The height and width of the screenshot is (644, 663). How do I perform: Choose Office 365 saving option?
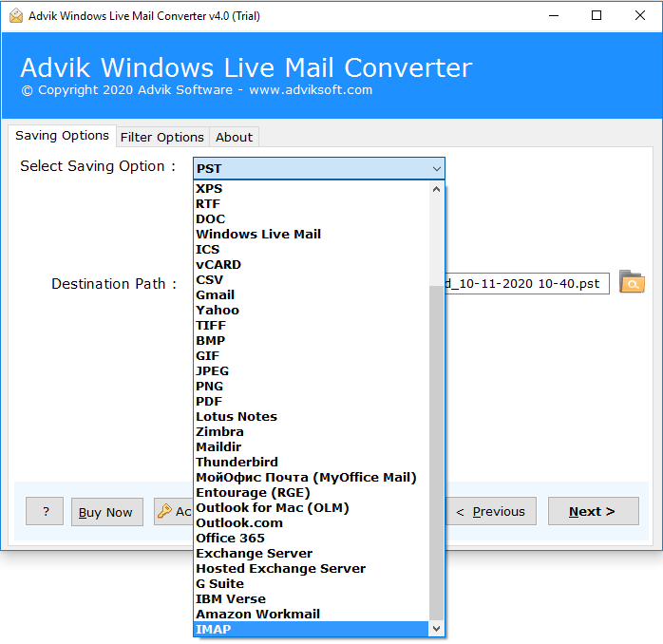click(x=312, y=539)
